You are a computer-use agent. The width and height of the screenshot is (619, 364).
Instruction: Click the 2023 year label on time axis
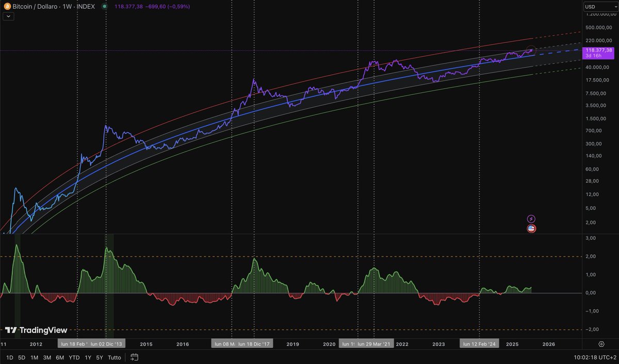click(438, 344)
